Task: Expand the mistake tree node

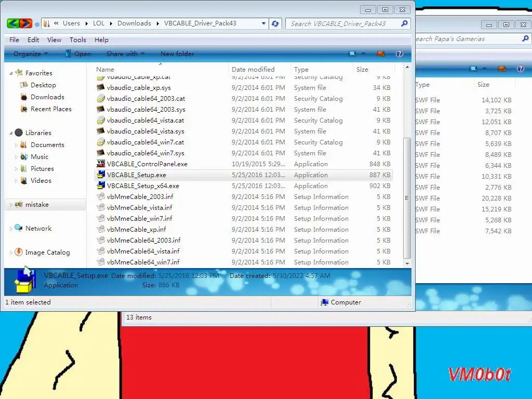Action: (x=11, y=205)
